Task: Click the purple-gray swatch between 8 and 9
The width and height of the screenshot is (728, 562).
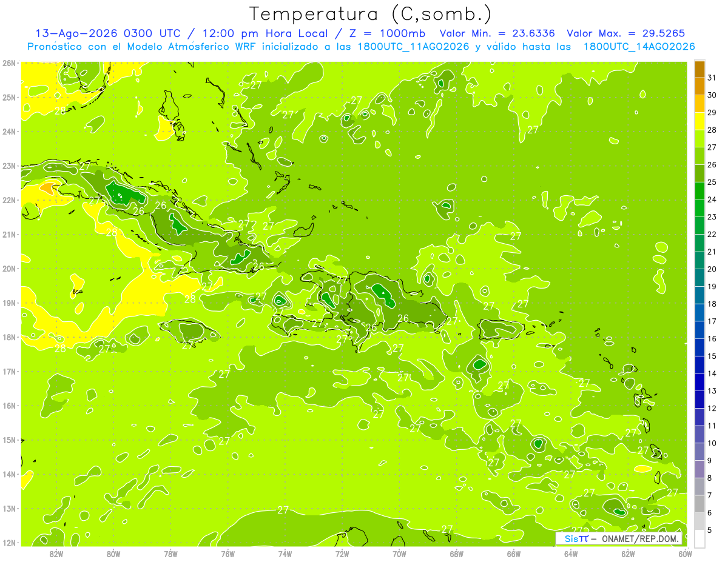Action: coord(699,469)
